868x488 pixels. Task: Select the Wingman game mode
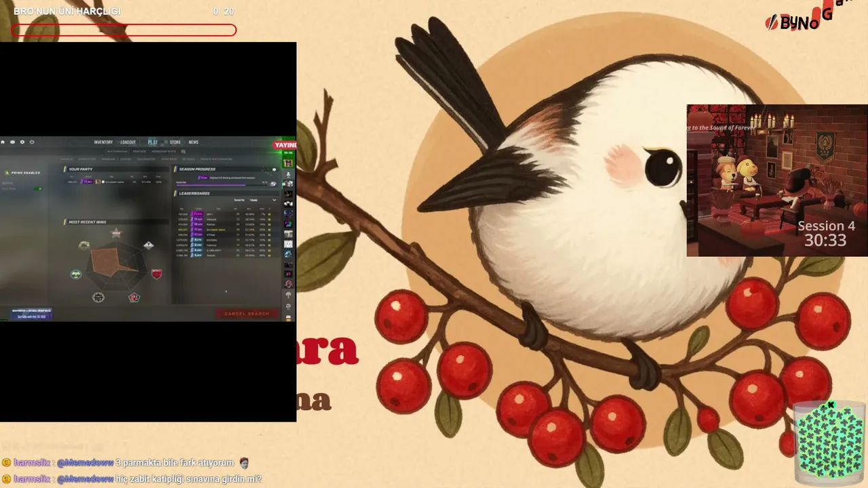pos(108,159)
